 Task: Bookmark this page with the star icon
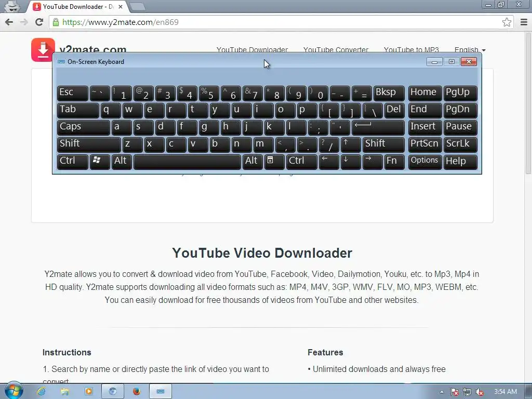point(507,22)
